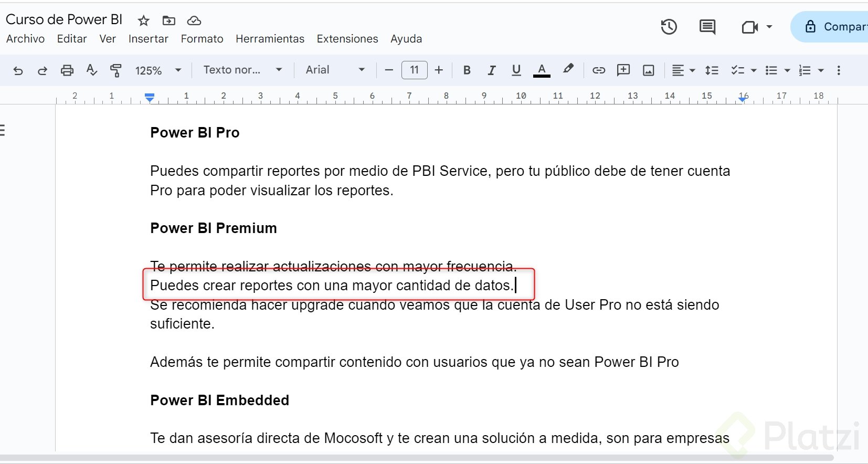Click the horizontal scrollbar at bottom

pos(417,458)
